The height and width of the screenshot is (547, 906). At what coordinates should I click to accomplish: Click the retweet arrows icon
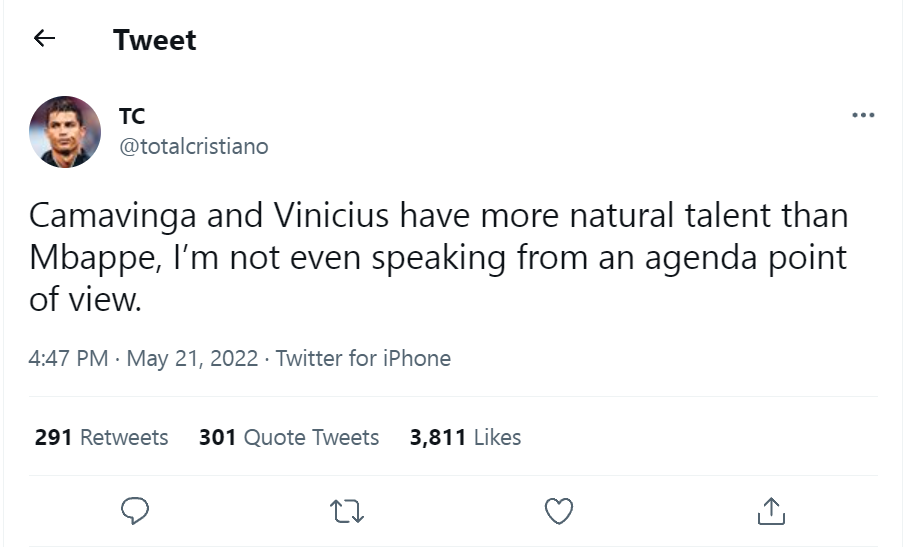coord(347,511)
